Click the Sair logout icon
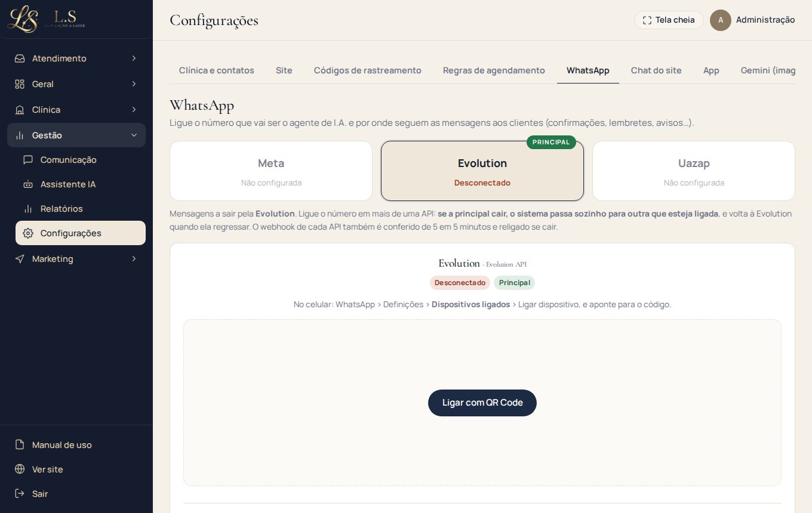 (x=20, y=494)
